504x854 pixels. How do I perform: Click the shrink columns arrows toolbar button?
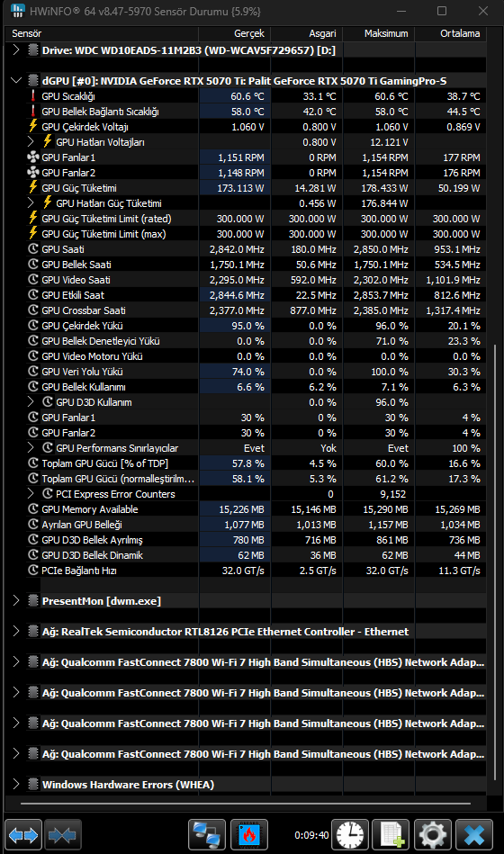click(63, 834)
